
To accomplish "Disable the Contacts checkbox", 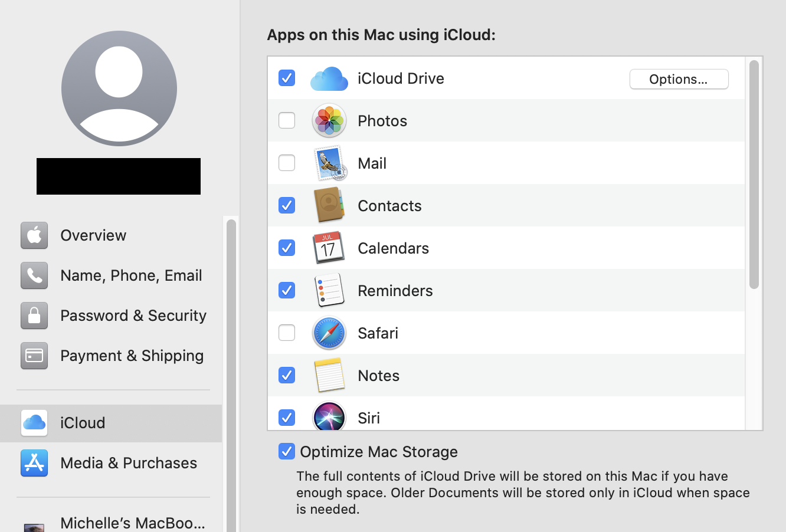I will [287, 205].
